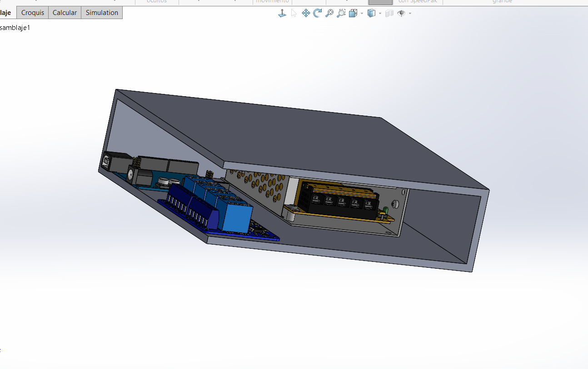This screenshot has height=369, width=588.
Task: Go to the Simulation tab
Action: click(102, 13)
